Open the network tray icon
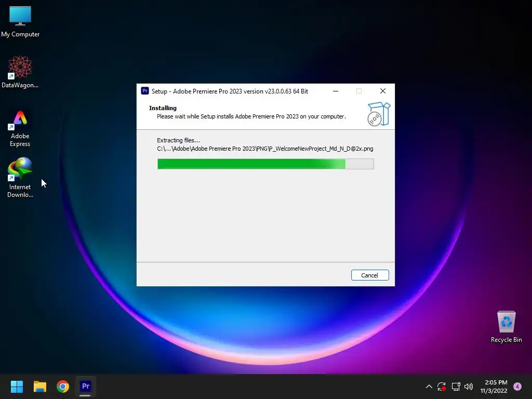532x399 pixels. pos(456,387)
